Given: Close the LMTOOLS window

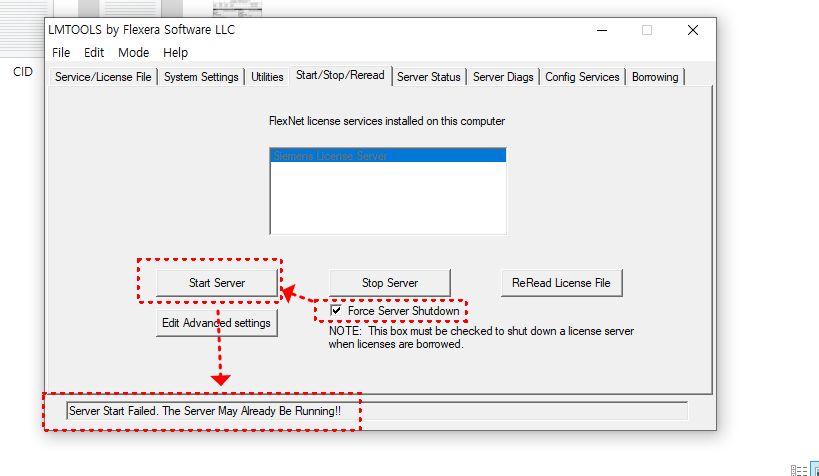Looking at the screenshot, I should (693, 30).
